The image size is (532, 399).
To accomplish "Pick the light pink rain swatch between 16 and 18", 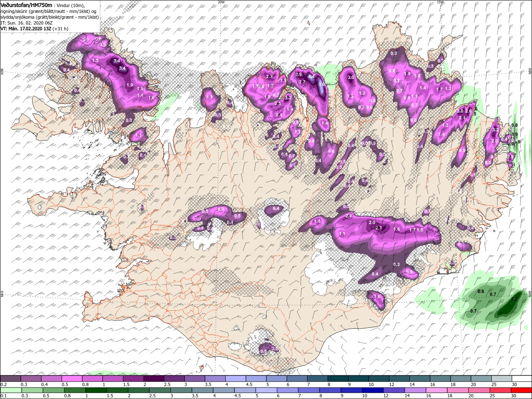I will (436, 390).
